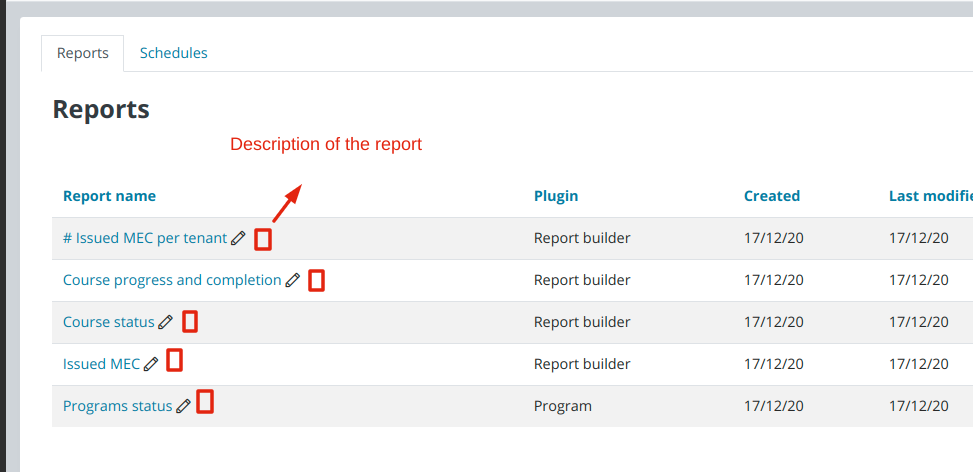Click edit pencil beside Programs status
973x472 pixels.
183,406
